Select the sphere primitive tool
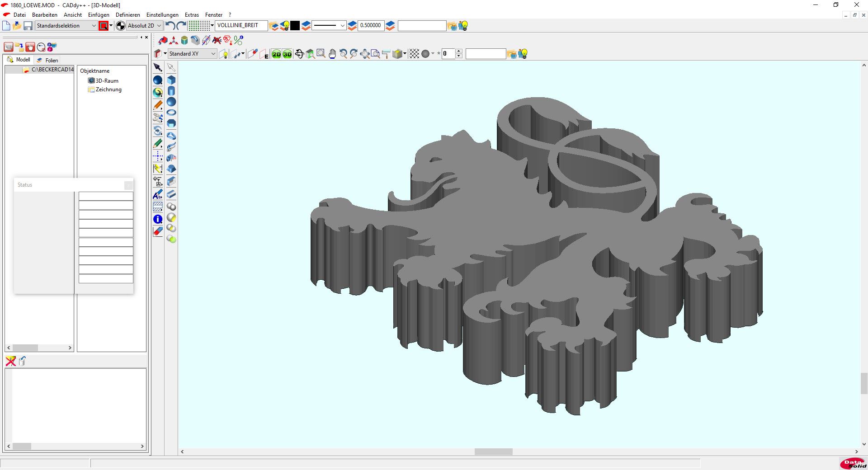The image size is (868, 470). pyautogui.click(x=171, y=102)
